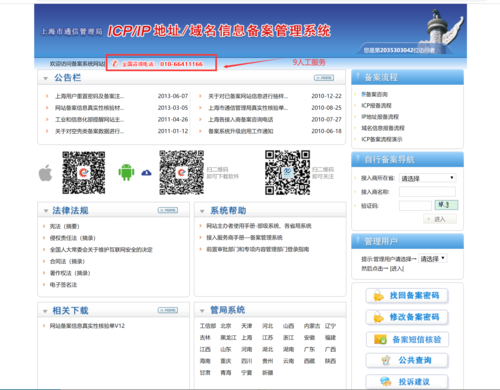Open the 2011-01-12 announcement 关于对空壳类备案数据

[x=89, y=131]
